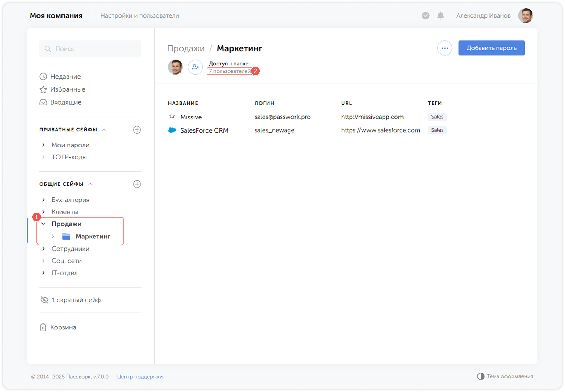Expand the Клиенты vault
565x392 pixels.
pos(44,212)
